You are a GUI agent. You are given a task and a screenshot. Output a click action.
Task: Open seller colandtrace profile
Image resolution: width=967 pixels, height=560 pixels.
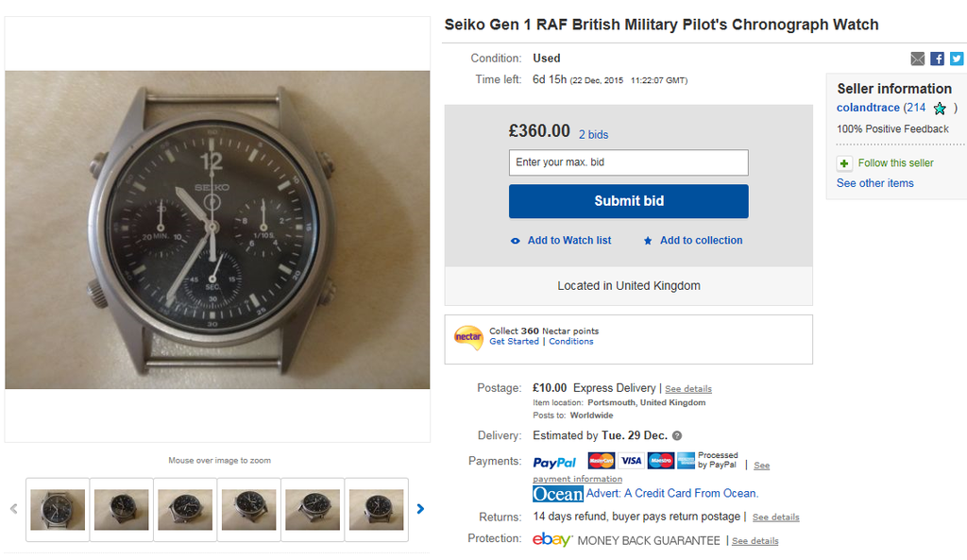tap(868, 109)
